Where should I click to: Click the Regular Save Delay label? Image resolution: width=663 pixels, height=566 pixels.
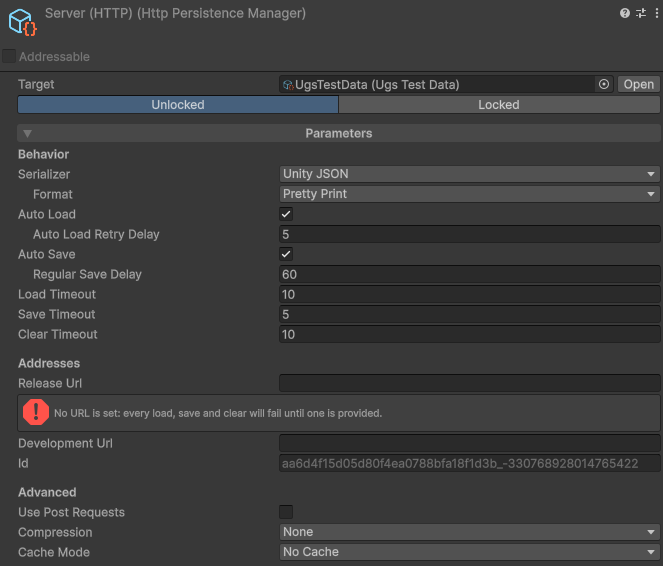[x=88, y=274]
